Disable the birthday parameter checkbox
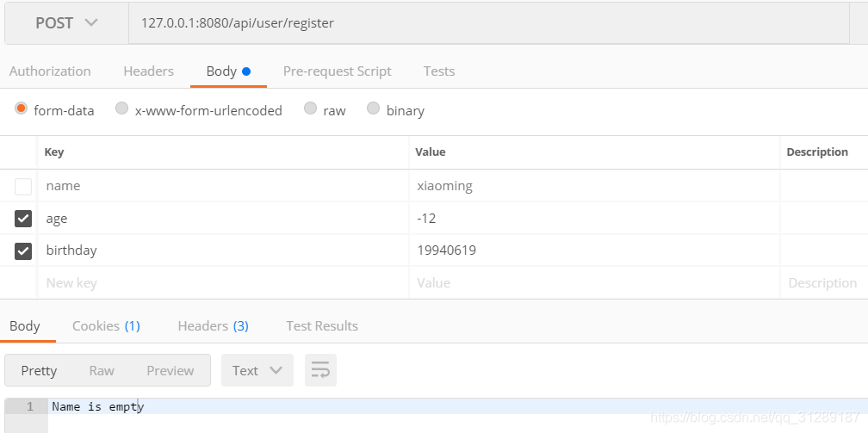 point(23,251)
